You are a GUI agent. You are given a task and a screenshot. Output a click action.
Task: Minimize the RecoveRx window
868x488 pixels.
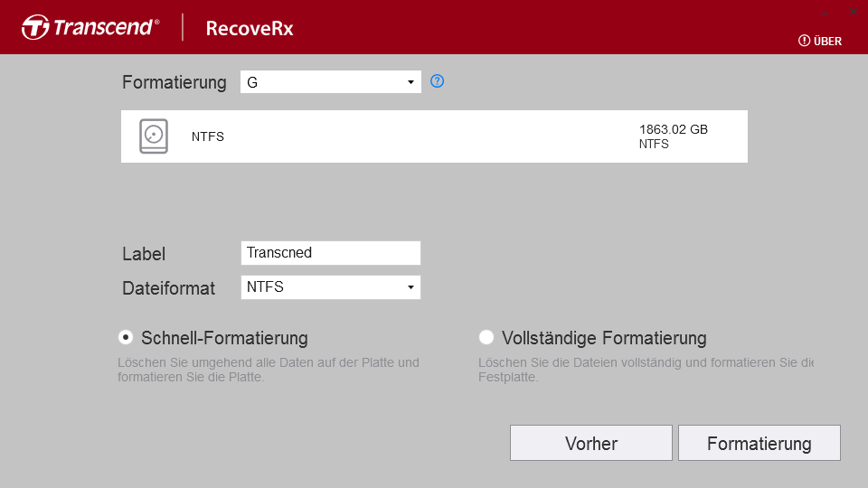click(825, 12)
